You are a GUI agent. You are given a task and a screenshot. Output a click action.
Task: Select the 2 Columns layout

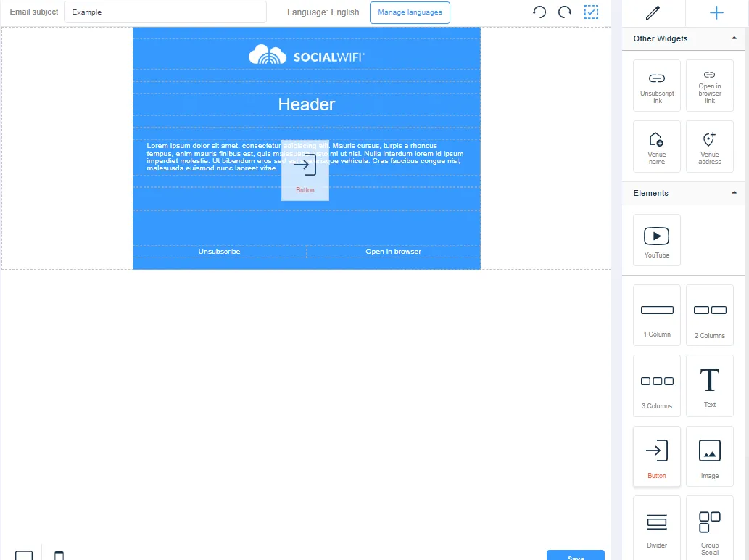pos(710,315)
